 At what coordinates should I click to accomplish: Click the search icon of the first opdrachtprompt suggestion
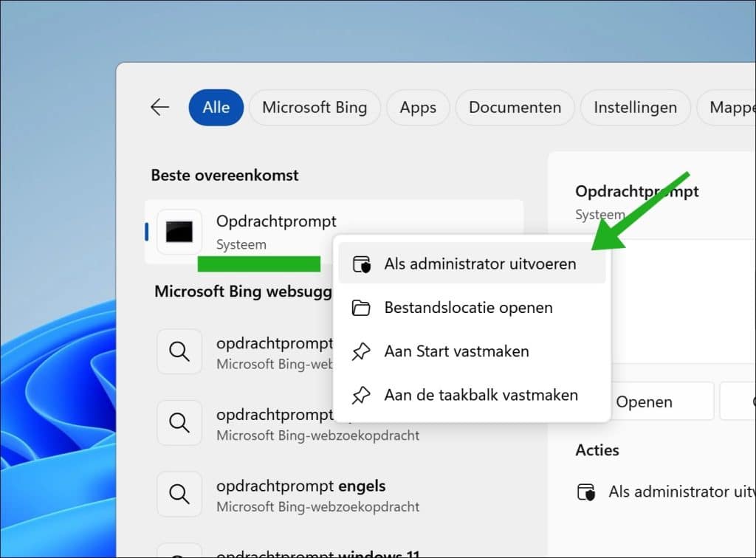(x=179, y=351)
